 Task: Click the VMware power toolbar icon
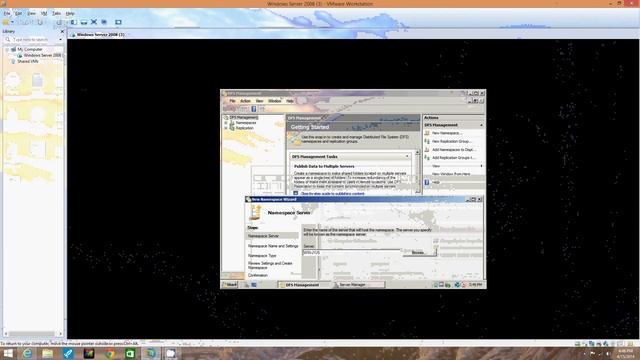pos(6,22)
